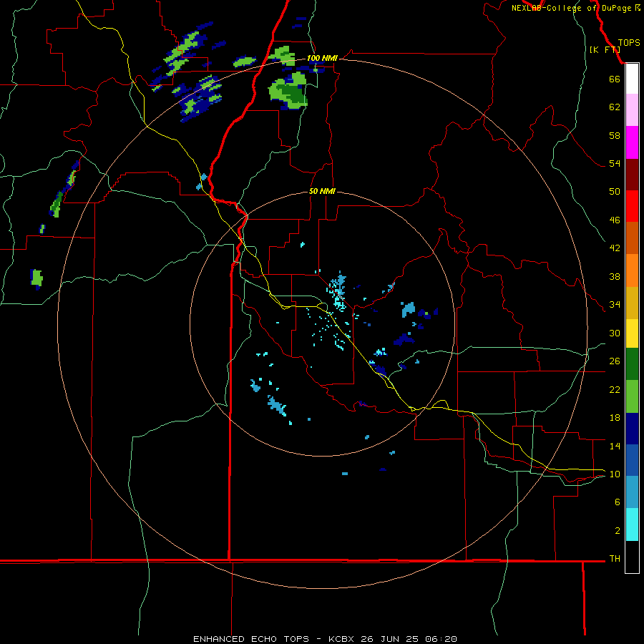Pick the navy swatch between 18 and 14
The width and height of the screenshot is (644, 644).
pos(632,429)
